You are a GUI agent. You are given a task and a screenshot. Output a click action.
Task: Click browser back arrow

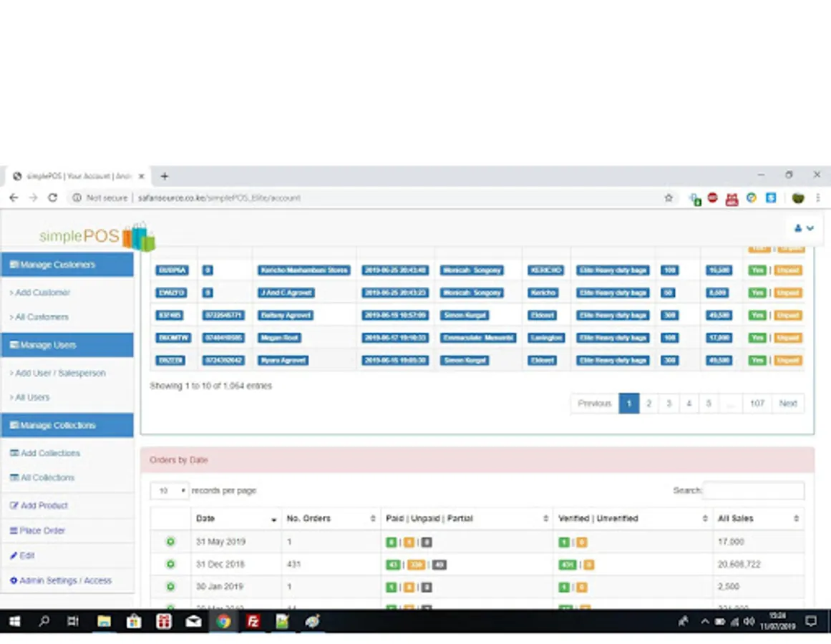point(14,197)
